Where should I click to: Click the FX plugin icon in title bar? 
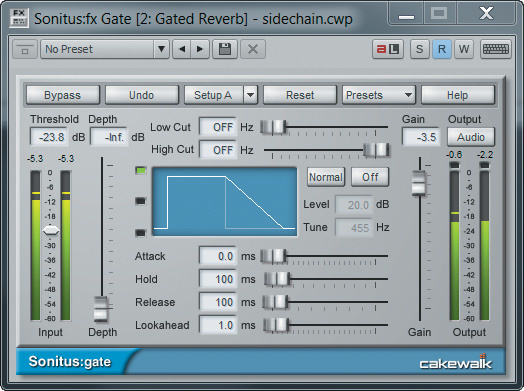pyautogui.click(x=19, y=18)
